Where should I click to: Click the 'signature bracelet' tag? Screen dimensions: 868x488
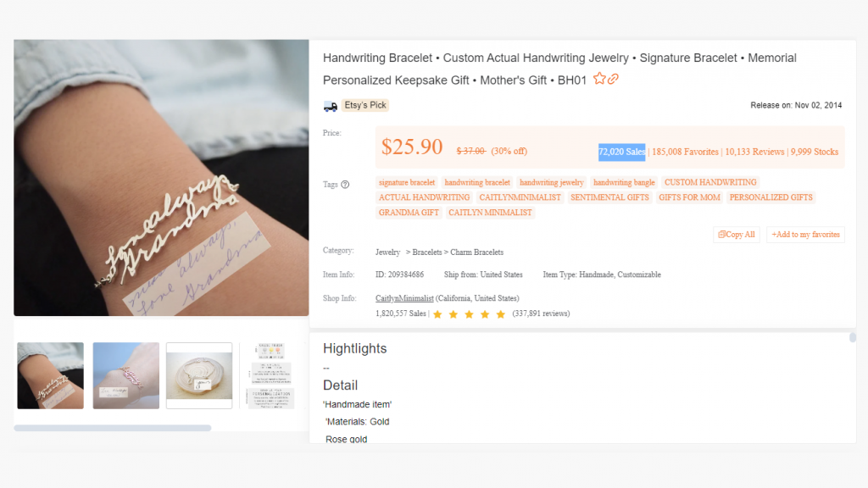(x=407, y=182)
